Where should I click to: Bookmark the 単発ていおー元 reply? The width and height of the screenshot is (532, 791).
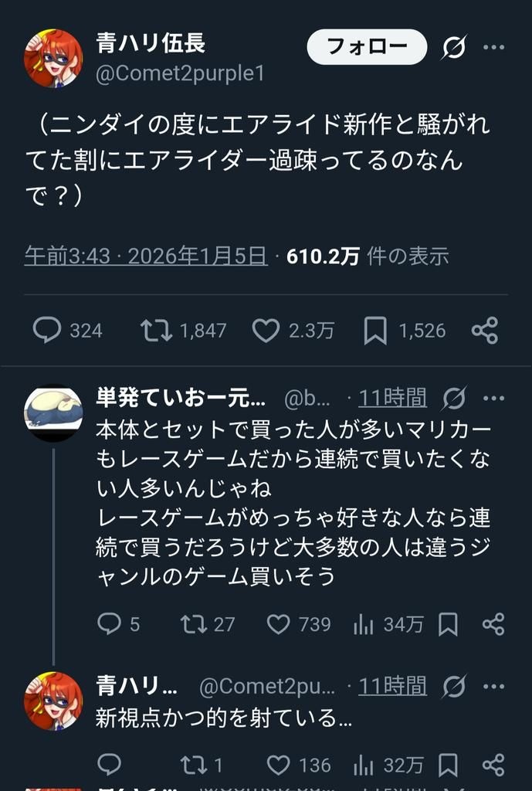tap(448, 624)
